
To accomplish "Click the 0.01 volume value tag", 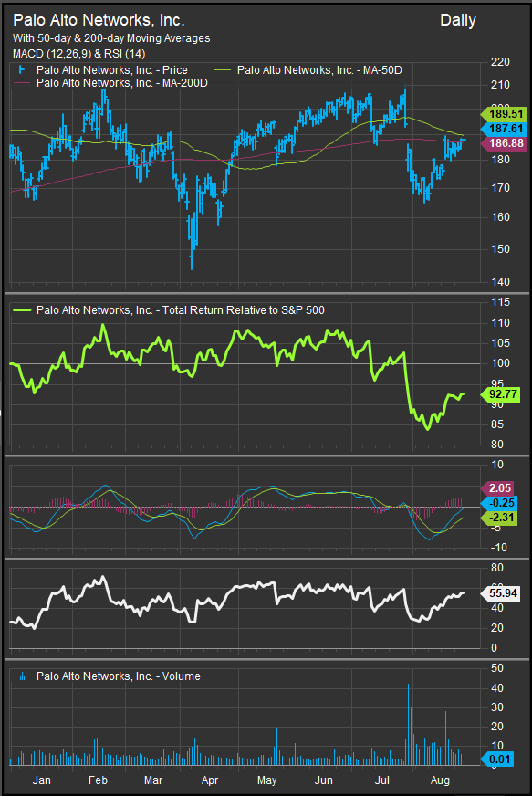I will click(x=497, y=759).
